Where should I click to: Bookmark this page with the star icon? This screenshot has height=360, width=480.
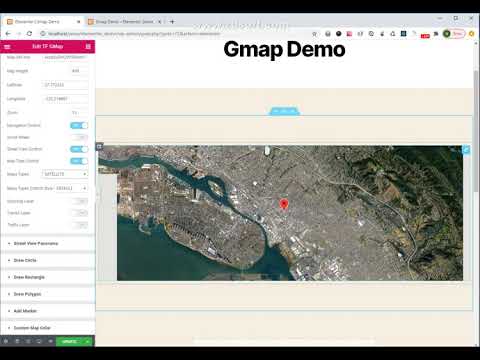tap(314, 34)
